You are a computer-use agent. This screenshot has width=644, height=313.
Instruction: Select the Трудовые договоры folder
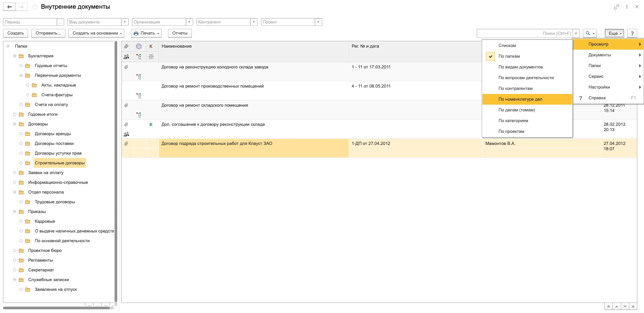tap(55, 202)
